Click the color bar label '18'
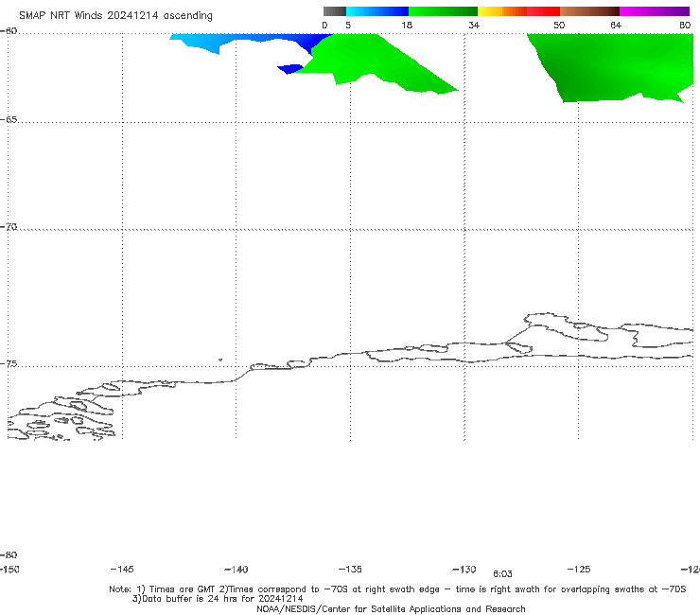Viewport: 700px width, 615px height. (x=407, y=25)
